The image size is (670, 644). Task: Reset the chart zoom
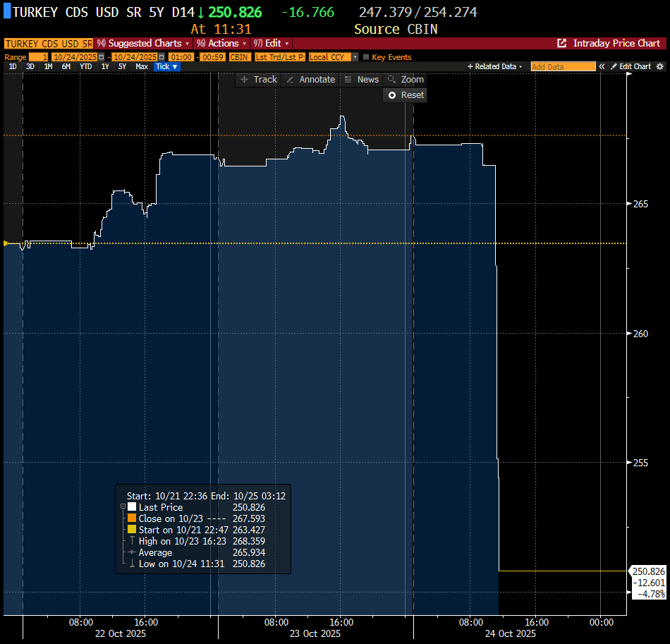tap(406, 95)
